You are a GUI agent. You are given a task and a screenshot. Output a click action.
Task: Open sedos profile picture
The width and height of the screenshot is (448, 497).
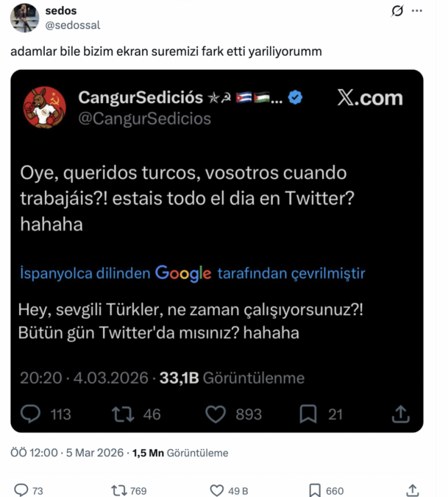click(x=24, y=18)
